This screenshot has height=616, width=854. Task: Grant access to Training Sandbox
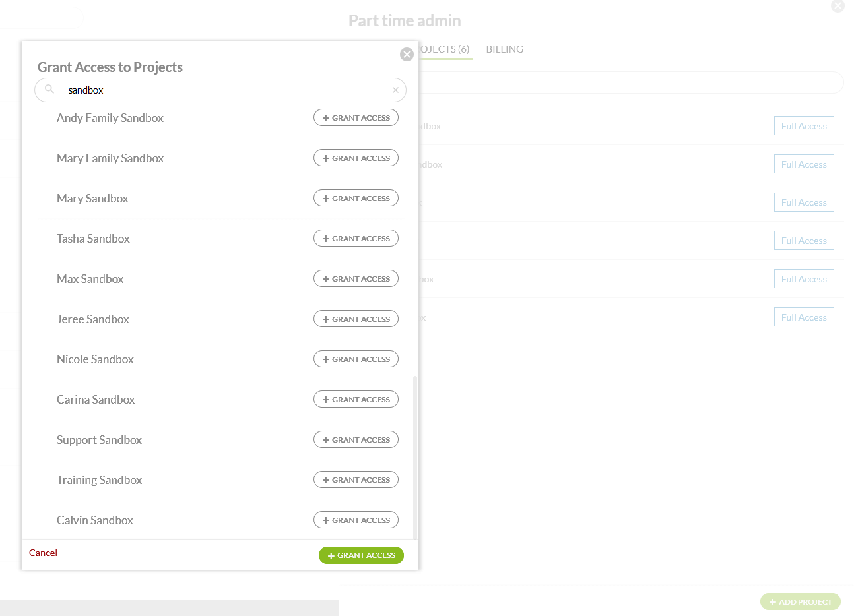pyautogui.click(x=356, y=480)
